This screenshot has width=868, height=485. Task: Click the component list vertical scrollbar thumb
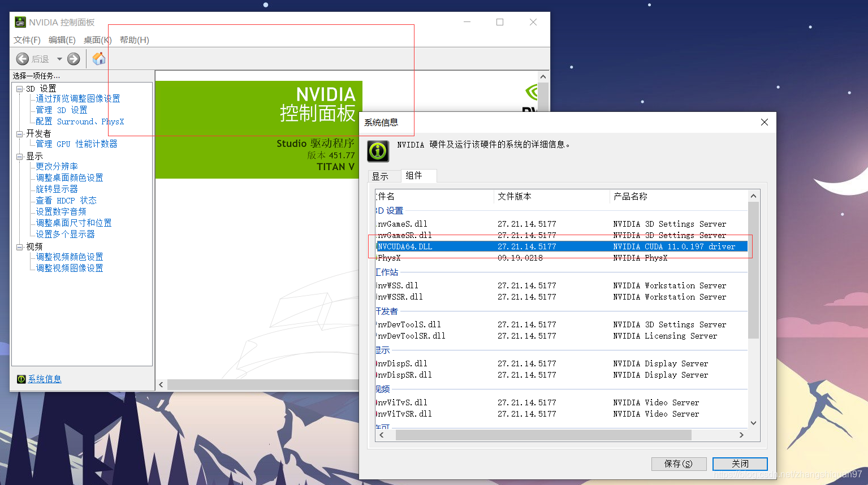[753, 270]
